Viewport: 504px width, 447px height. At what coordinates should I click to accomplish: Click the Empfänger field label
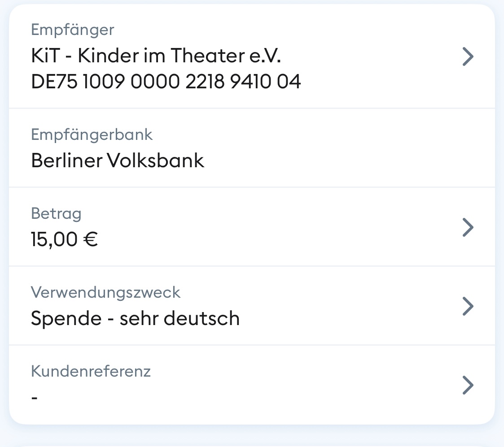(73, 30)
